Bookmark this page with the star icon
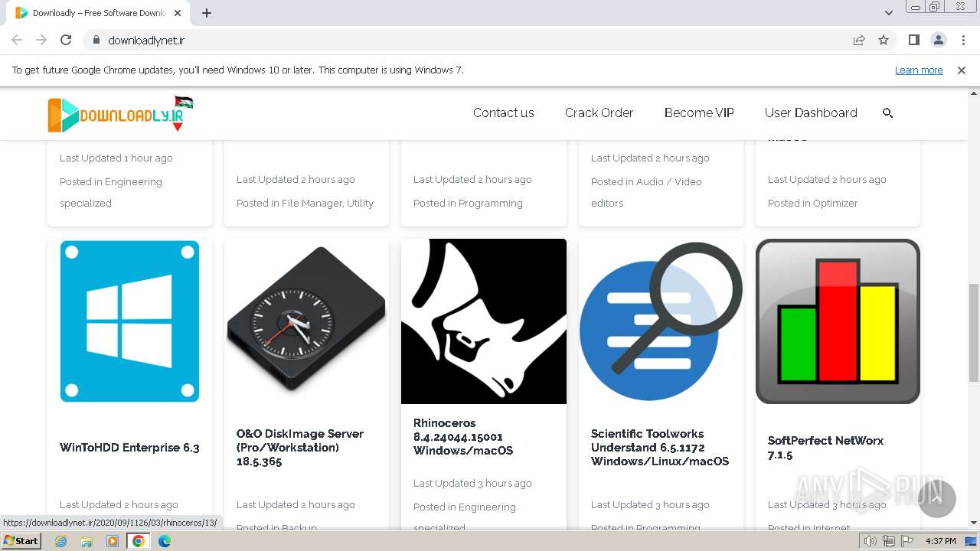The height and width of the screenshot is (551, 980). point(884,41)
